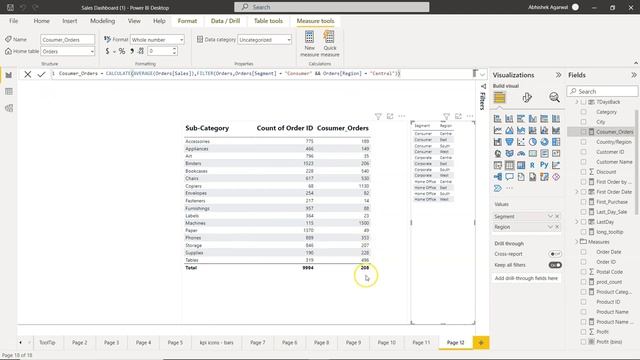
Task: Open the Table tools ribbon tab
Action: pyautogui.click(x=268, y=21)
